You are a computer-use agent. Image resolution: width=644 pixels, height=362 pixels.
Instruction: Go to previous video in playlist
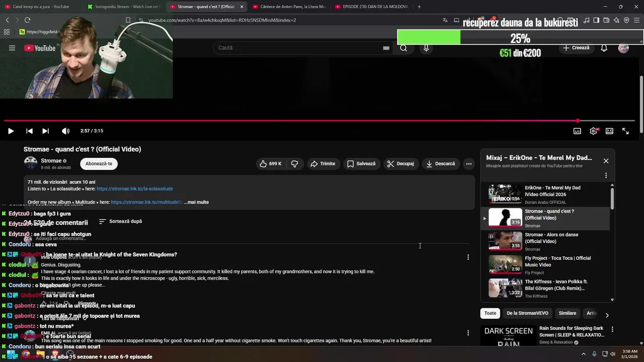pyautogui.click(x=29, y=131)
